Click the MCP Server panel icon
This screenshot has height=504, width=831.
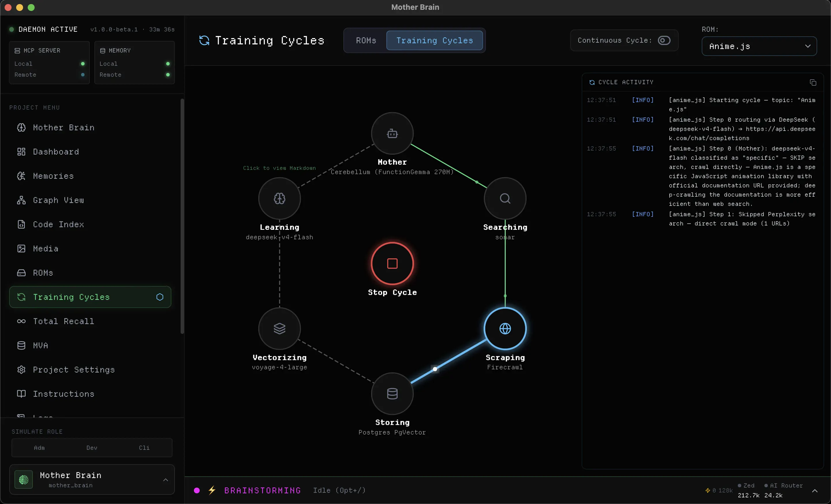[17, 50]
